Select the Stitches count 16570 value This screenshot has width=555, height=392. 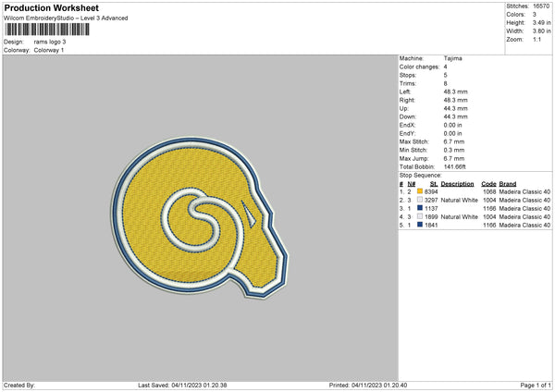pyautogui.click(x=542, y=6)
